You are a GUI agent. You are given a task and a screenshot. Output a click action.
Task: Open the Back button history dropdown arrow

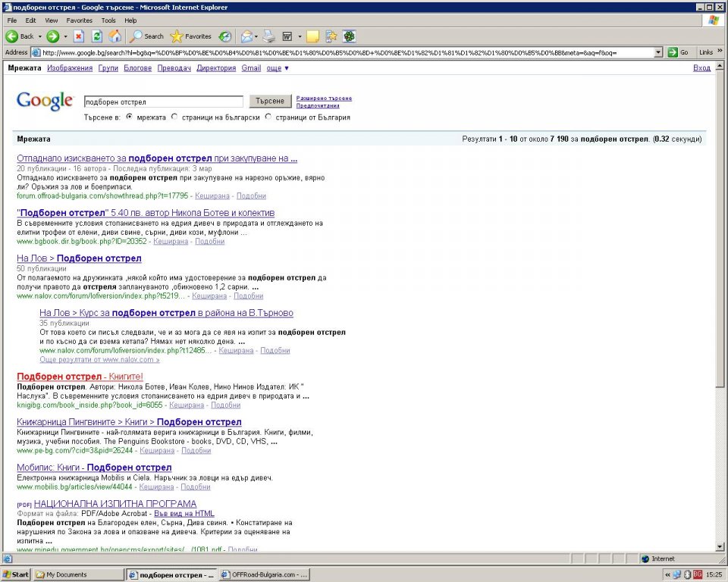(40, 36)
